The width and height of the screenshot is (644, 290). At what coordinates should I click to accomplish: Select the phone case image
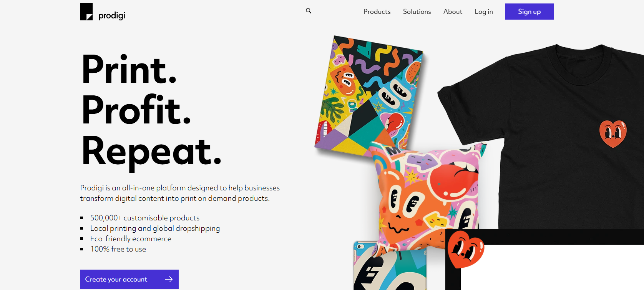click(390, 266)
